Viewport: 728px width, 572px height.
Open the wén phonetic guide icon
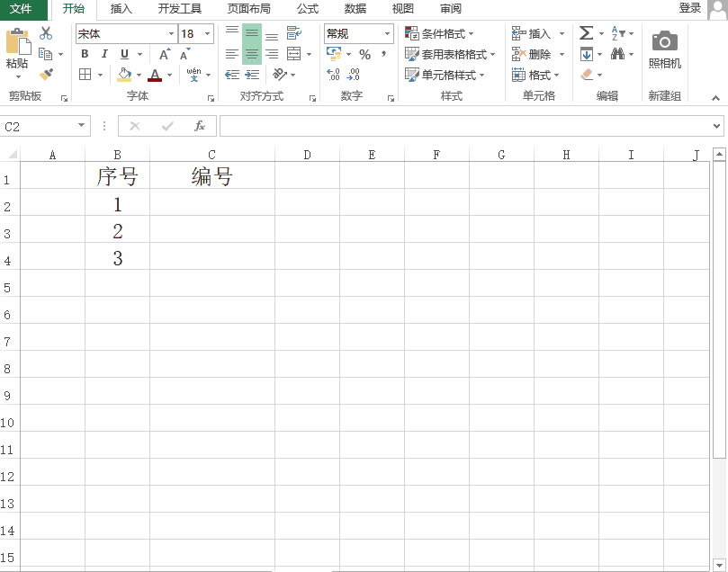[193, 75]
